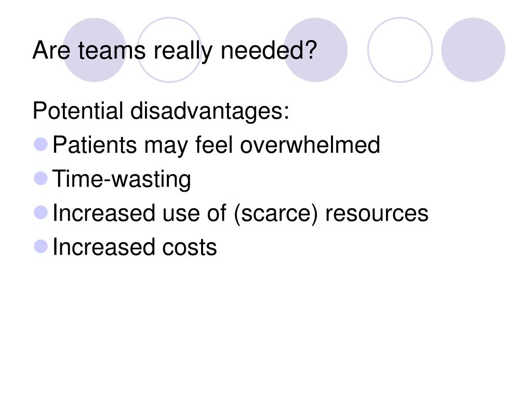Viewport: 532px width, 399px height.
Task: Click the 'Time-wasting' bullet text
Action: coord(122,179)
